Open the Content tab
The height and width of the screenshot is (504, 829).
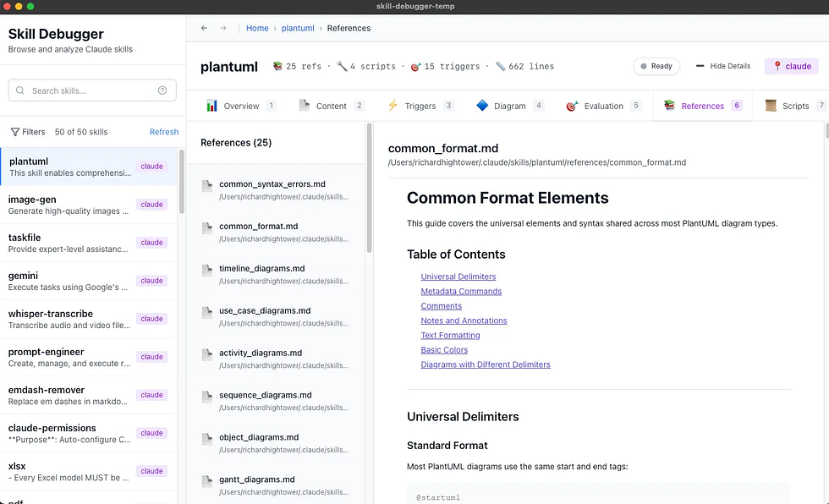[331, 106]
